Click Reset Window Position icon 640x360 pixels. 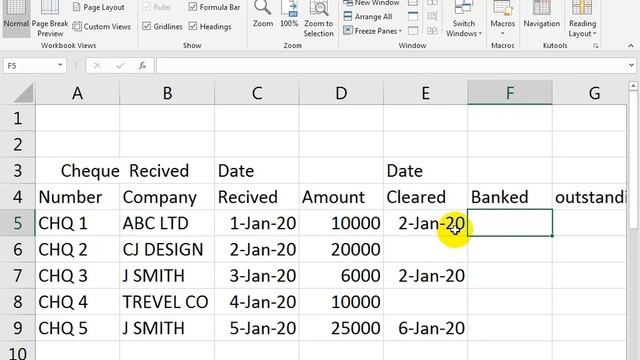(432, 31)
